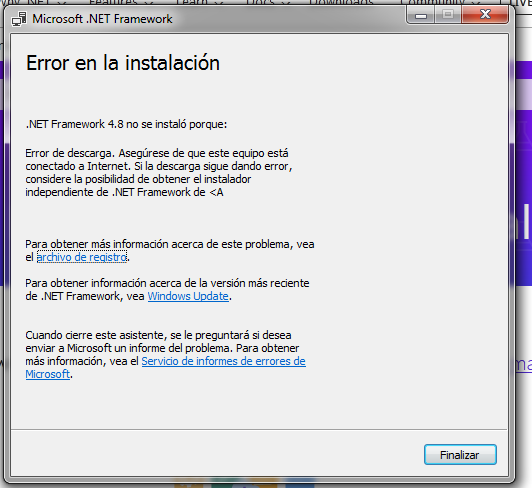This screenshot has height=488, width=532.
Task: Click the 'Error en la instalación' heading
Action: (x=123, y=63)
